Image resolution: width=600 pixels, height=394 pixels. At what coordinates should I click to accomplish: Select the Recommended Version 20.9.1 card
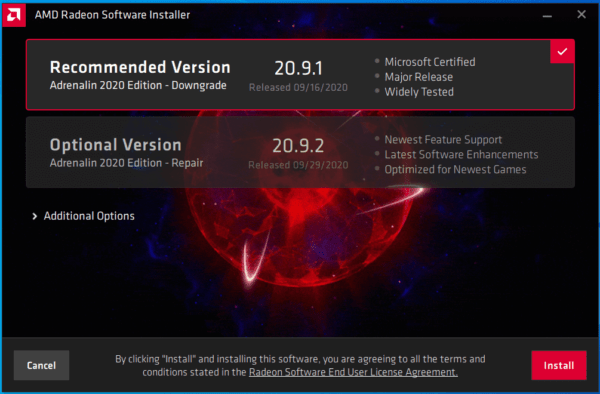pyautogui.click(x=300, y=75)
